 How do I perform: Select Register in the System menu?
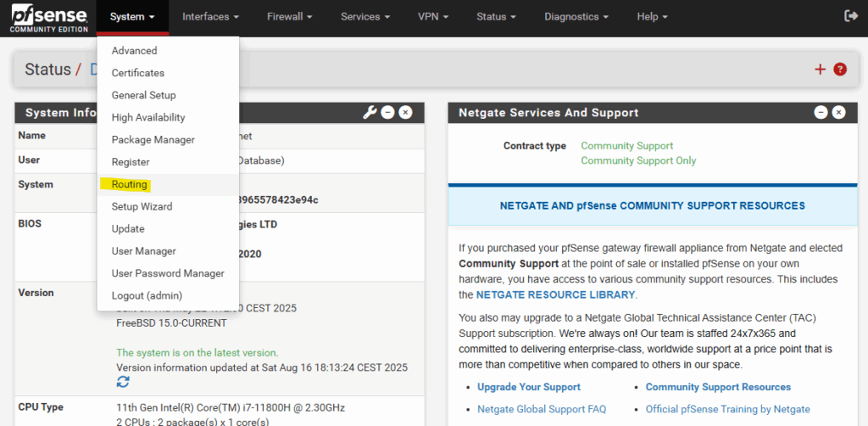click(169, 162)
